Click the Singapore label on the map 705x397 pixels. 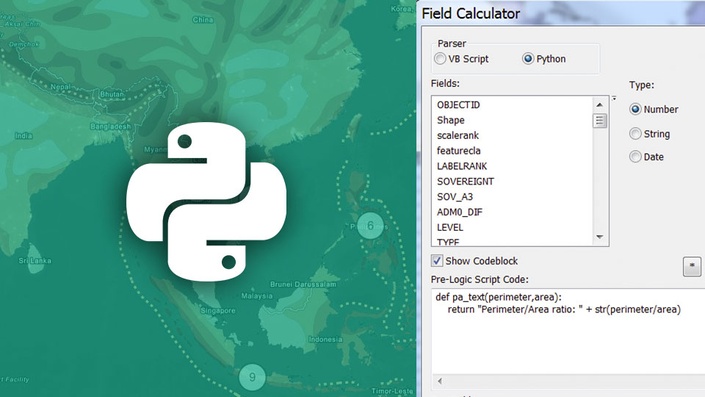[x=218, y=311]
